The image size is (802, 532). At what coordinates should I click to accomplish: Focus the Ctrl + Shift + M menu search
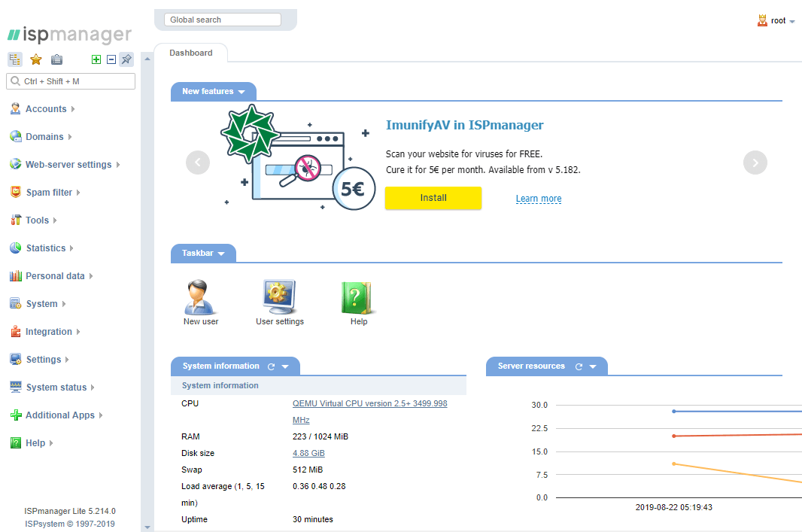click(71, 81)
